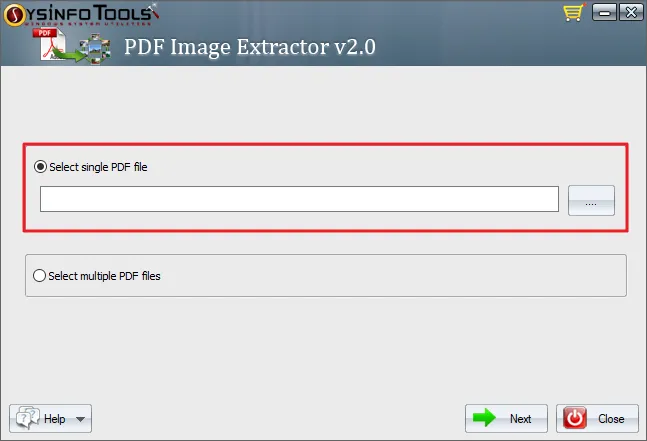This screenshot has width=647, height=441.
Task: Expand the Help dropdown arrow
Action: (80, 419)
